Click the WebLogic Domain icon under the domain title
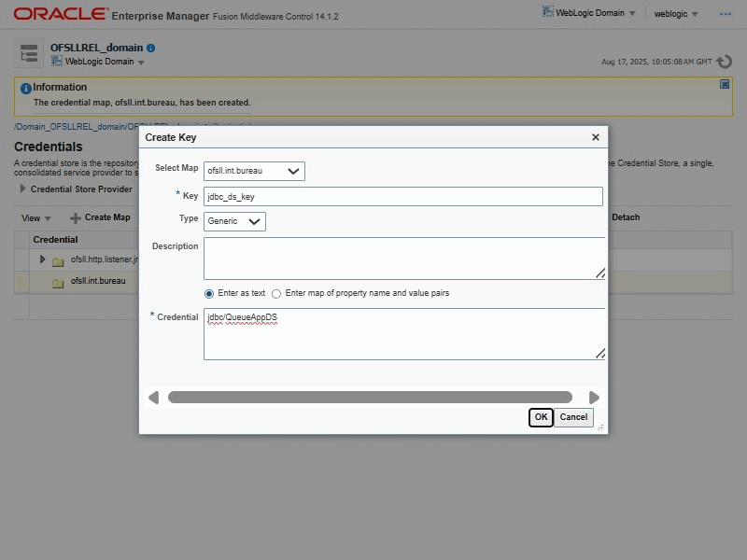The image size is (747, 560). point(57,61)
